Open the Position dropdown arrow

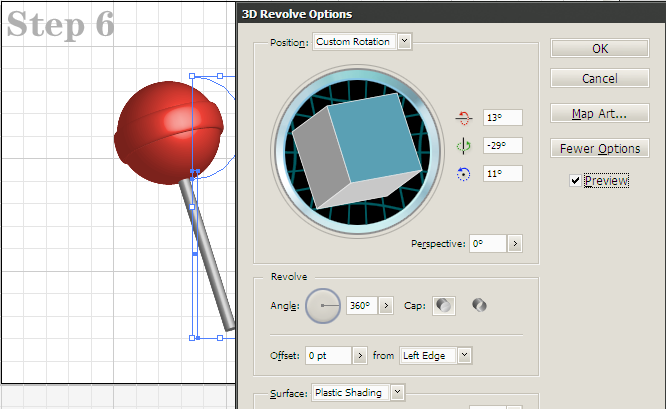tap(405, 42)
